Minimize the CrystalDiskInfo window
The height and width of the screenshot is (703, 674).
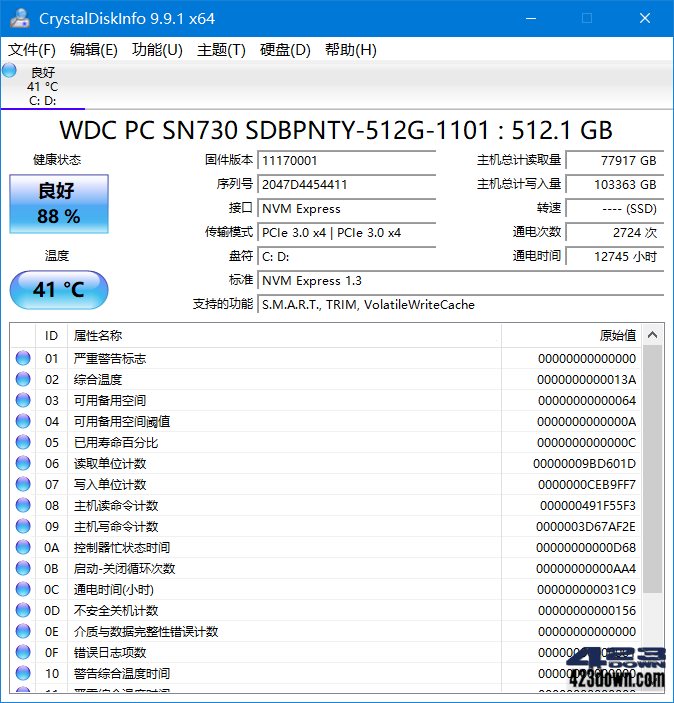[531, 18]
